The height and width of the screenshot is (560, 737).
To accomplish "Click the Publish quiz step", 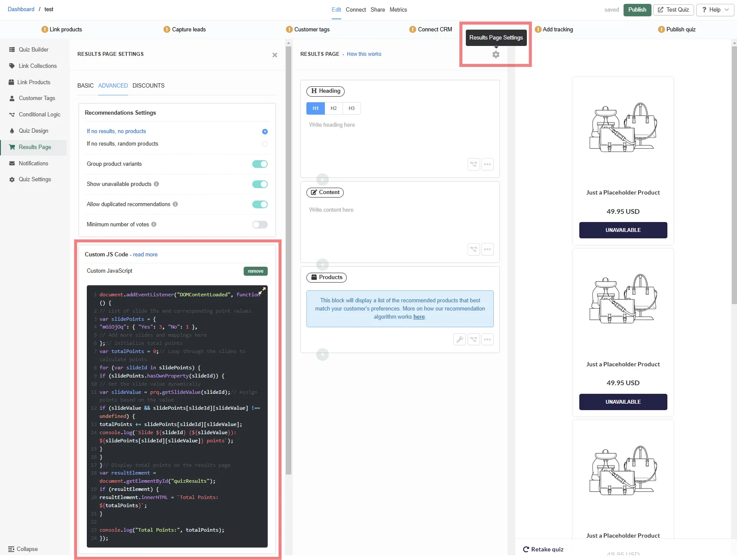I will click(677, 29).
